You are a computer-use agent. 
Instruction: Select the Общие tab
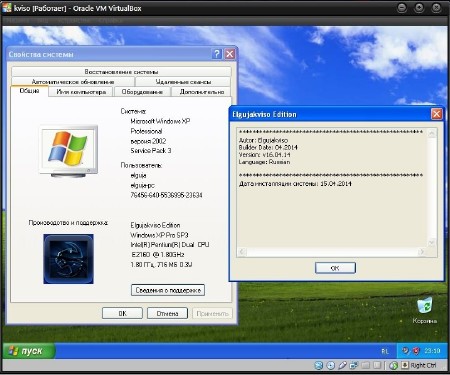click(29, 91)
